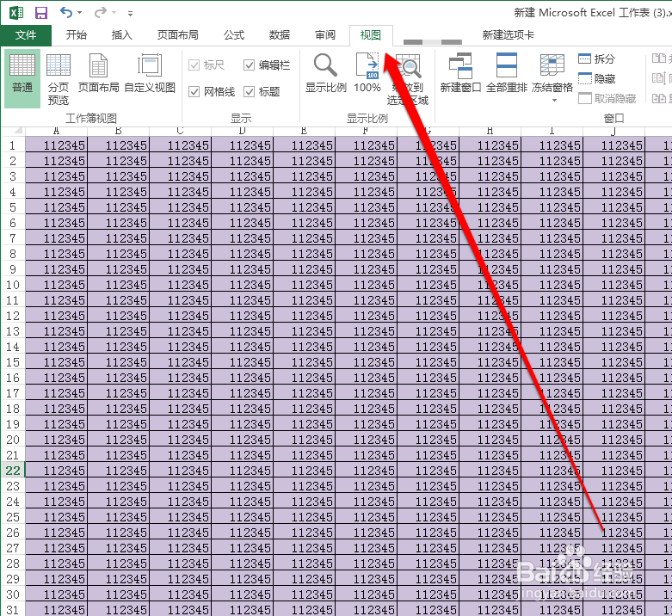Click the Redo arrow icon

101,12
